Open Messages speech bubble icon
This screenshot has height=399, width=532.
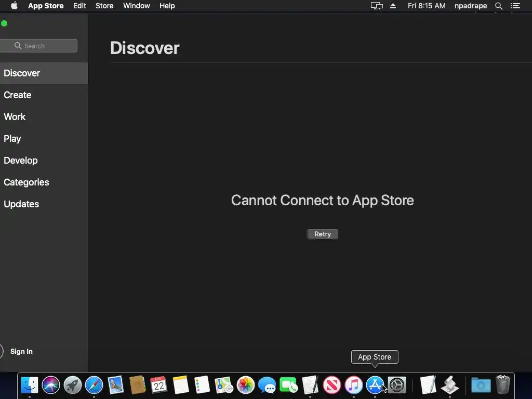point(267,385)
